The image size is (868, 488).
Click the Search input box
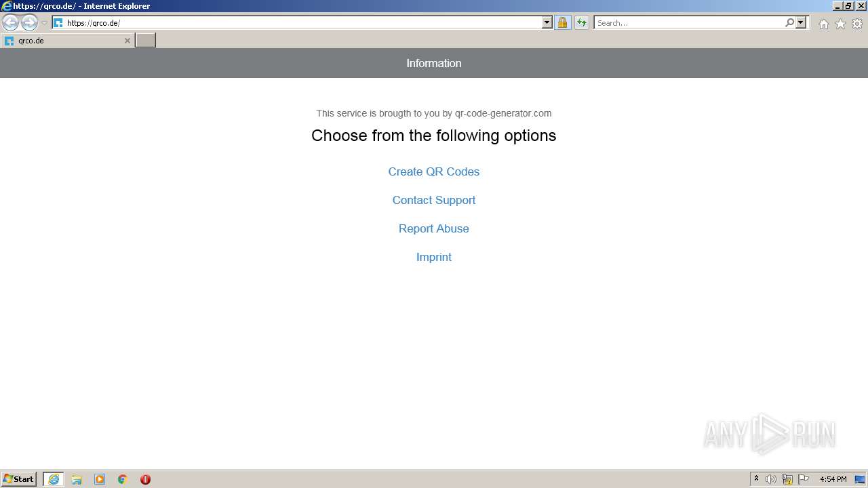click(688, 22)
